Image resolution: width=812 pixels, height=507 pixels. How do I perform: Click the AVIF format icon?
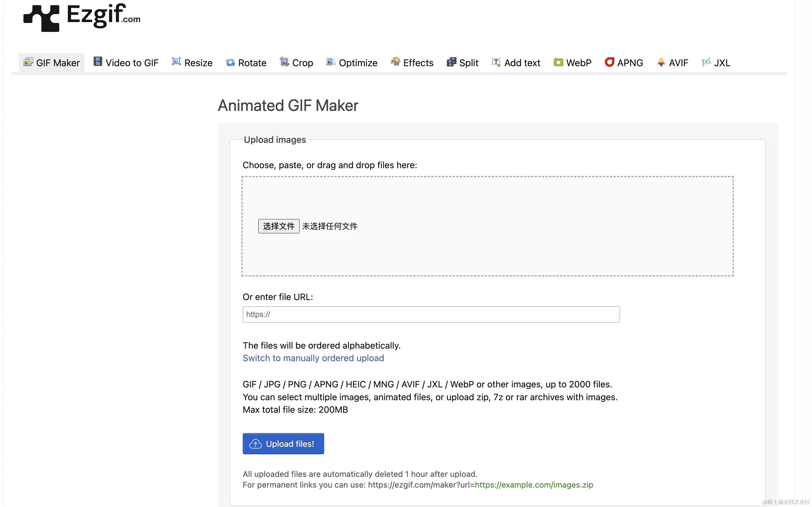(661, 62)
